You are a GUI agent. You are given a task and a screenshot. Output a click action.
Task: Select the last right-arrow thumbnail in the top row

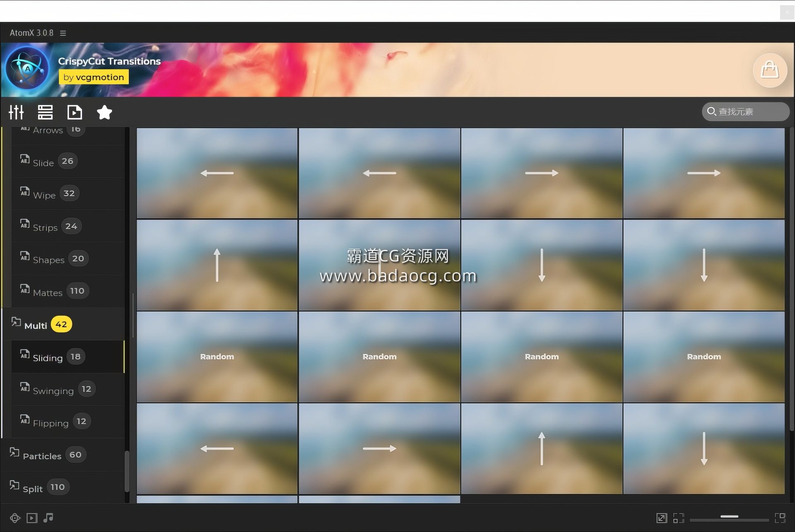[704, 173]
